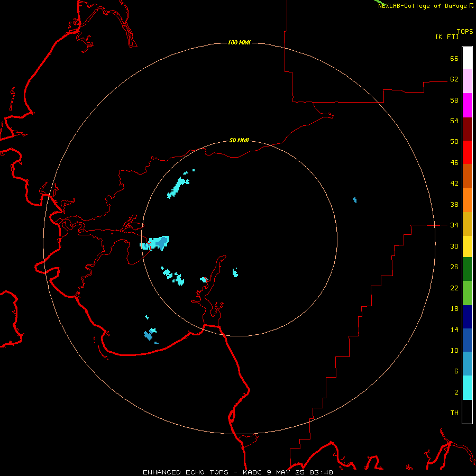Click the '18' legend value
This screenshot has width=476, height=476.
tap(454, 309)
